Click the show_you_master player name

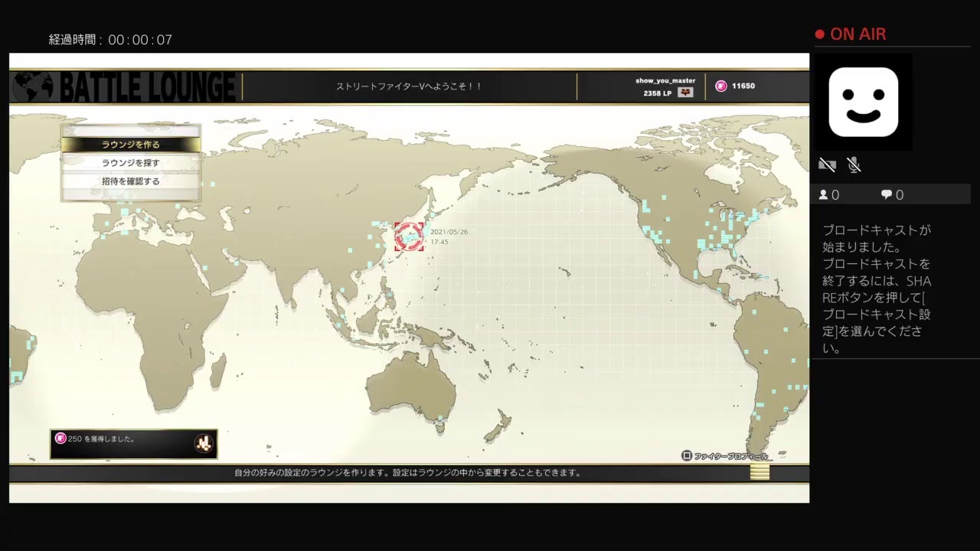point(665,80)
